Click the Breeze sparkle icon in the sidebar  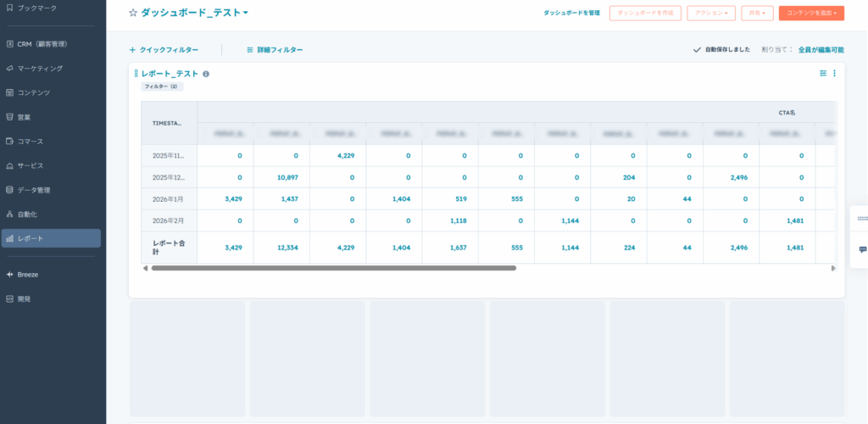9,275
